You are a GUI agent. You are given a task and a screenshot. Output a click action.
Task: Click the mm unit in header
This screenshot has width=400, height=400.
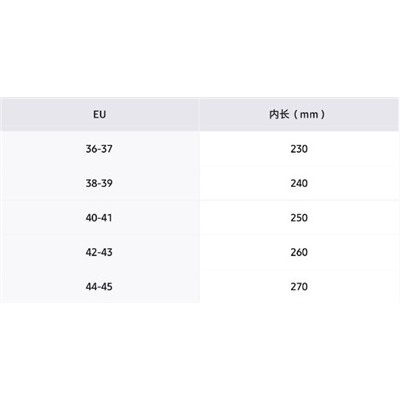coord(309,115)
